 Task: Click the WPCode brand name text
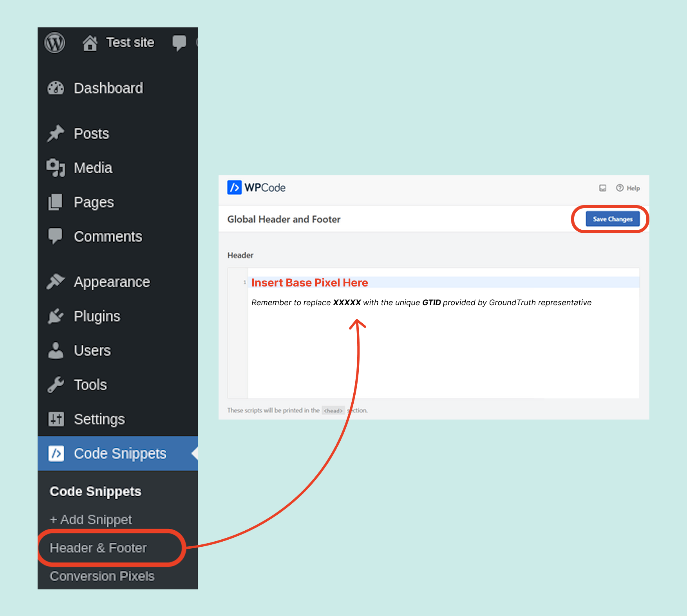pos(265,188)
